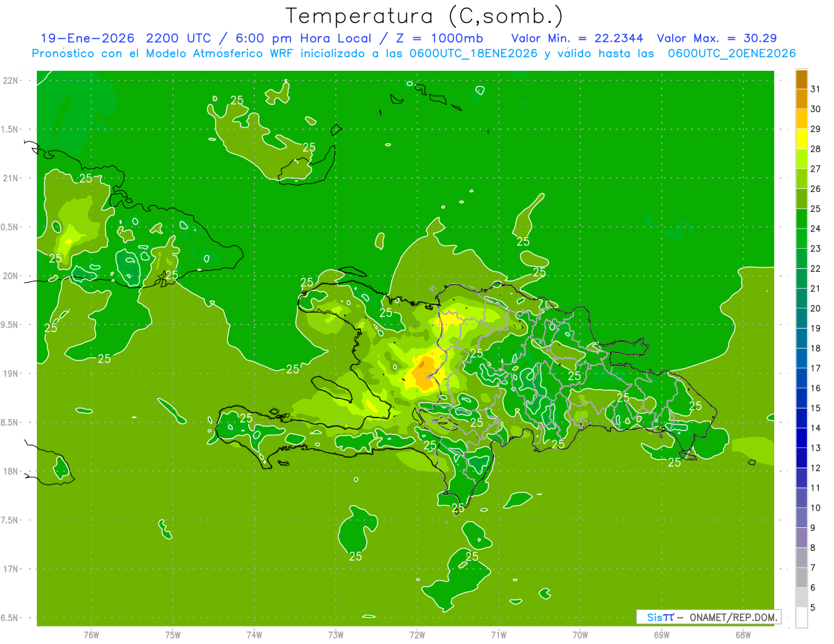Click the '76W' longitude axis label
The height and width of the screenshot is (644, 834).
[91, 634]
